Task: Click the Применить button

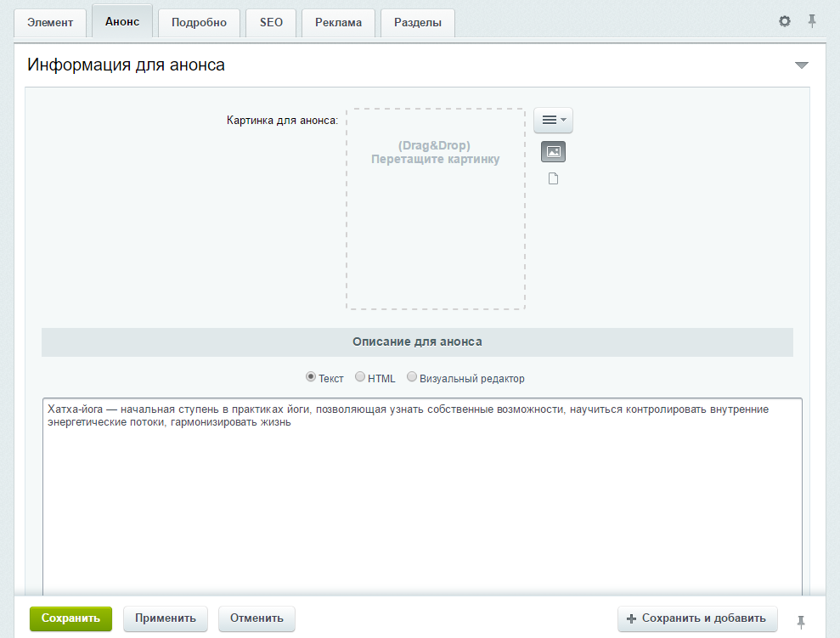Action: pyautogui.click(x=166, y=618)
